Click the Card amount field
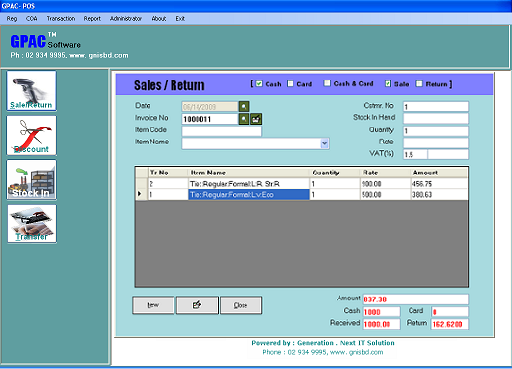The width and height of the screenshot is (512, 369). (450, 312)
